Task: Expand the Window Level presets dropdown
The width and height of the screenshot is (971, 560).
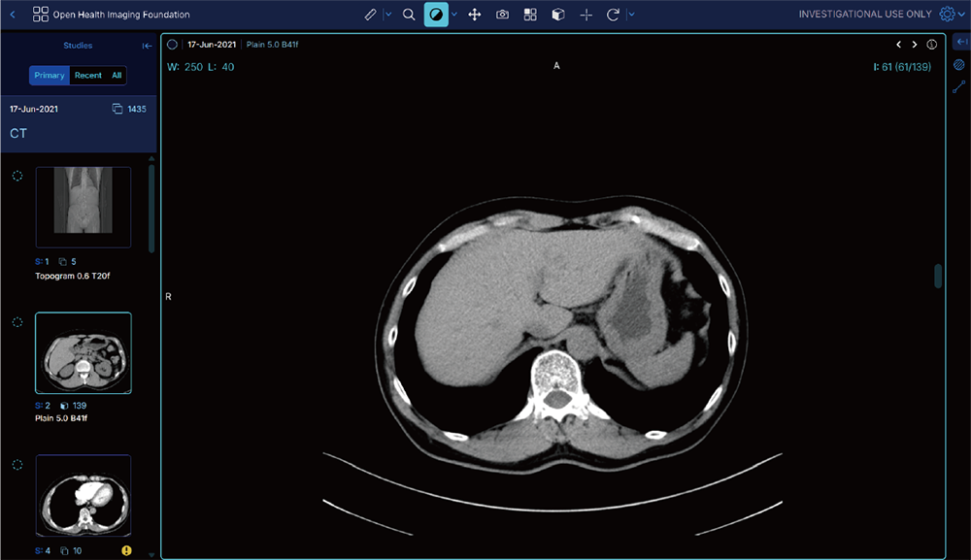Action: pyautogui.click(x=454, y=15)
